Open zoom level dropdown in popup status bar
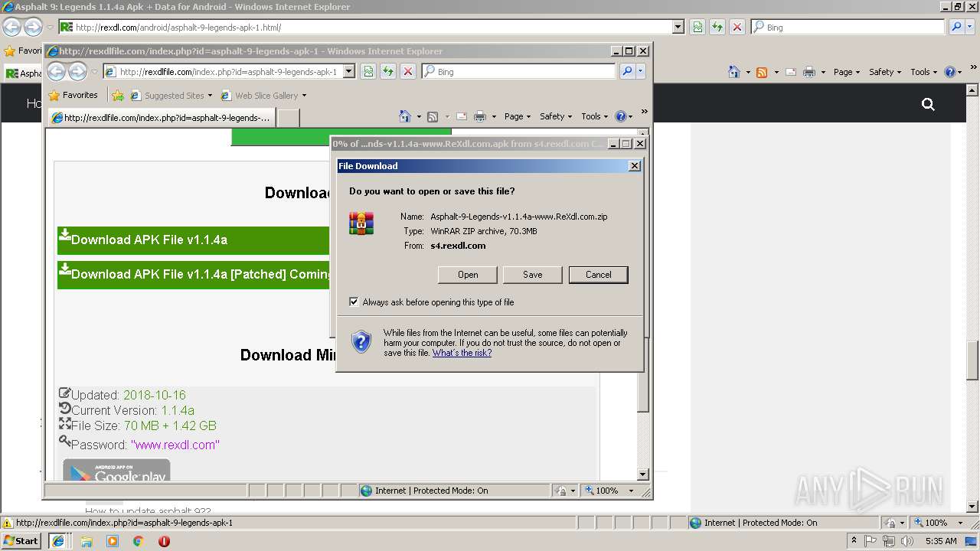This screenshot has width=980, height=551. pos(632,491)
